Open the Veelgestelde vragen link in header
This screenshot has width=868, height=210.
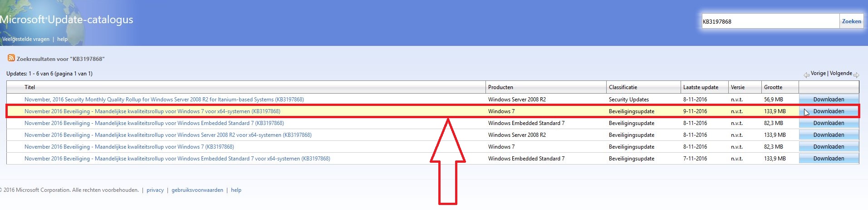coord(26,39)
